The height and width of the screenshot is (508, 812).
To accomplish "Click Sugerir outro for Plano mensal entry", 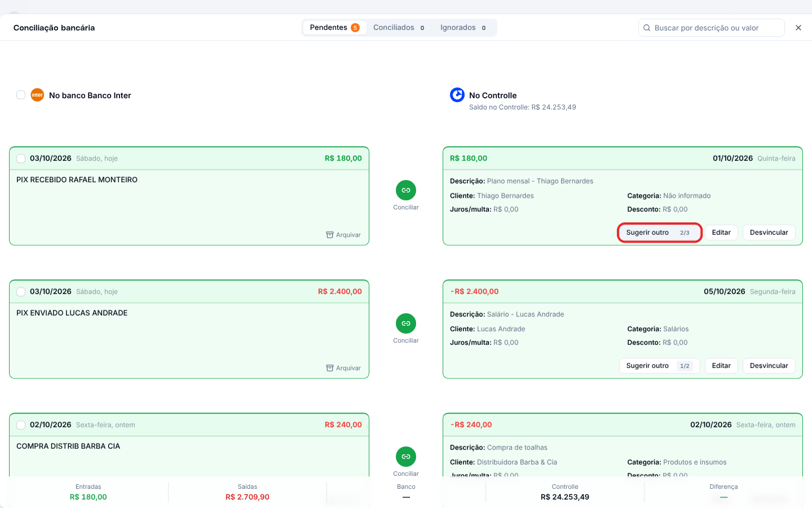I will point(660,233).
